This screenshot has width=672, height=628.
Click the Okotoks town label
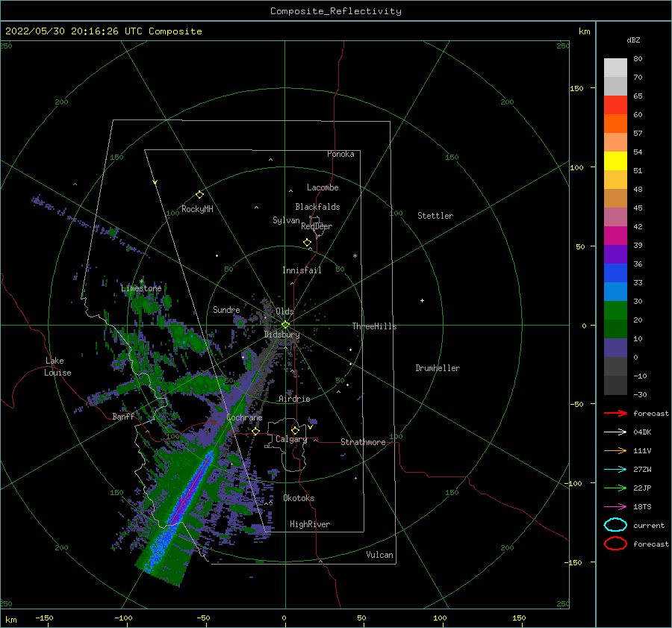click(299, 498)
